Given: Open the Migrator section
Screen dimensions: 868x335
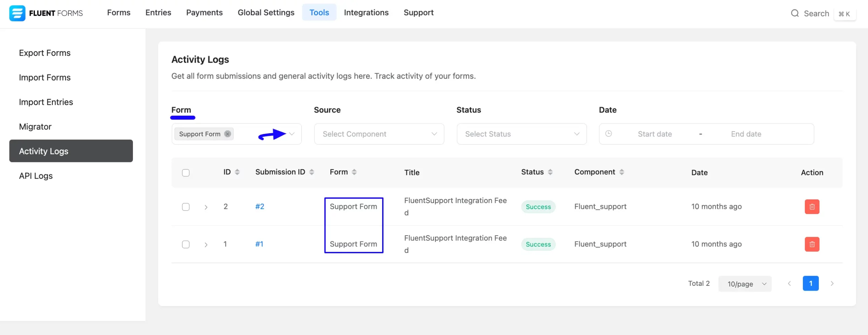Looking at the screenshot, I should (35, 127).
